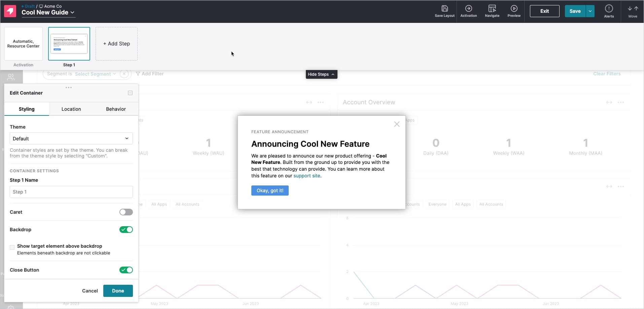Viewport: 644px width, 309px height.
Task: Disable the Backdrop toggle
Action: (x=126, y=230)
